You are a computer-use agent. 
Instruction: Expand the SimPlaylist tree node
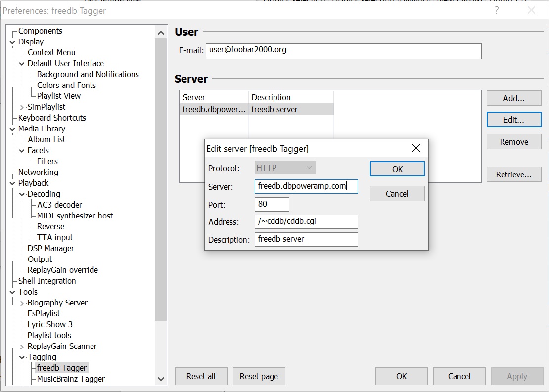(x=22, y=107)
